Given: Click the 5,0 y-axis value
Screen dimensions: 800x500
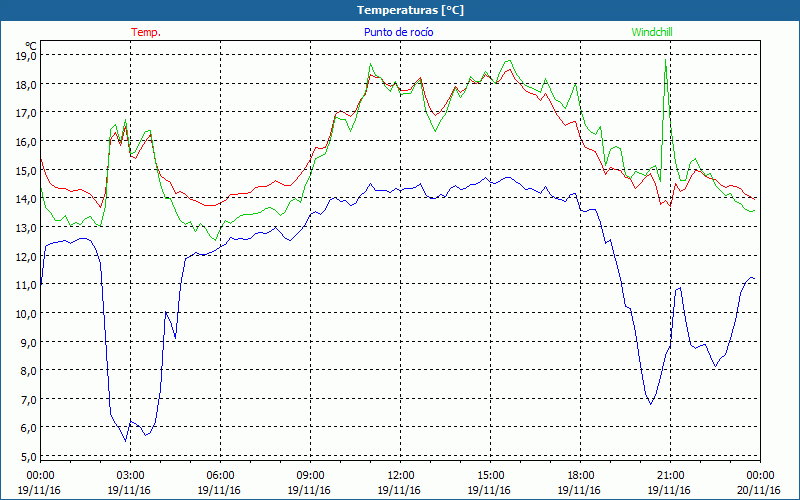Looking at the screenshot, I should (28, 457).
